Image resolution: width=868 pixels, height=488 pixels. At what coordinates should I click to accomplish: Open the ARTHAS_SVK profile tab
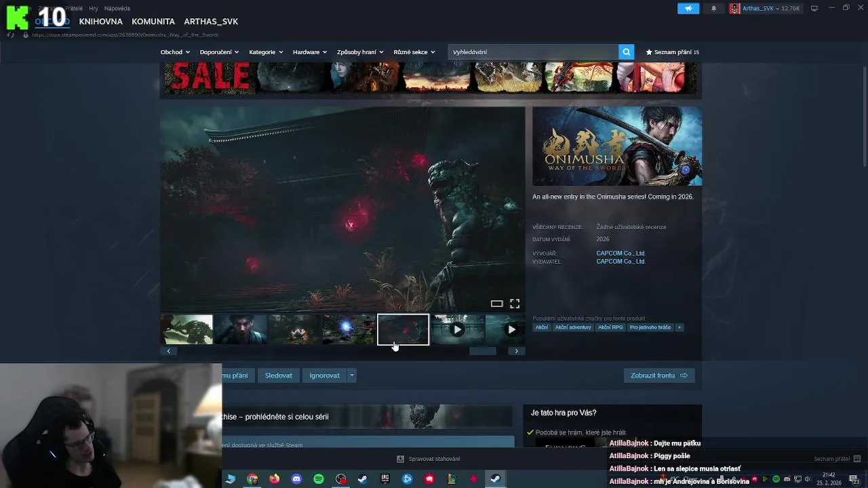coord(211,22)
